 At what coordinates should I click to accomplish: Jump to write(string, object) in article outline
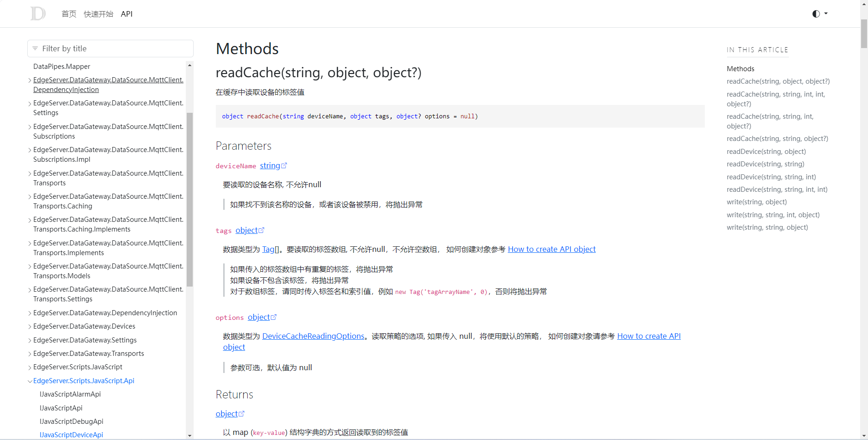point(757,202)
